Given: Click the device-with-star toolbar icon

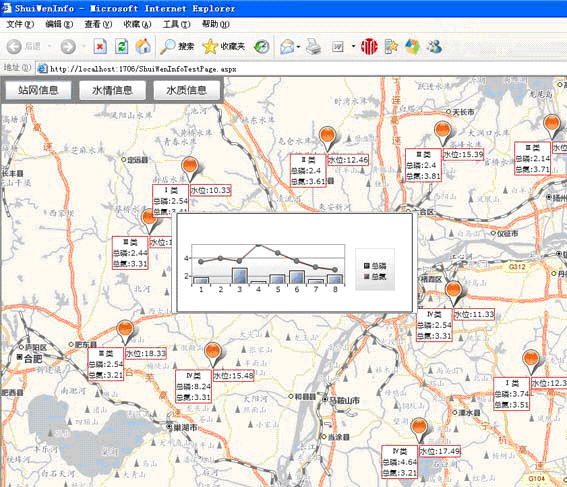Looking at the screenshot, I should click(391, 47).
